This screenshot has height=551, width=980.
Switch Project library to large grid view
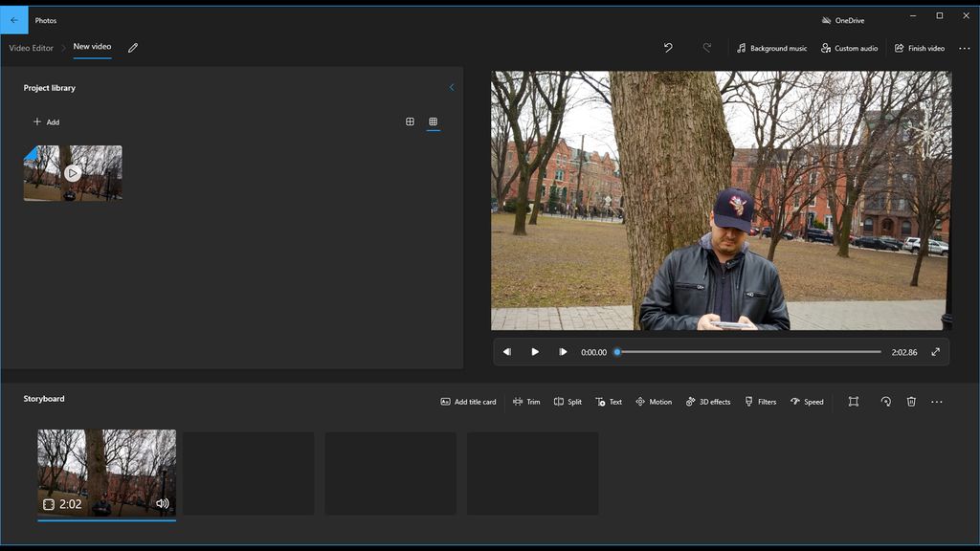click(x=410, y=121)
